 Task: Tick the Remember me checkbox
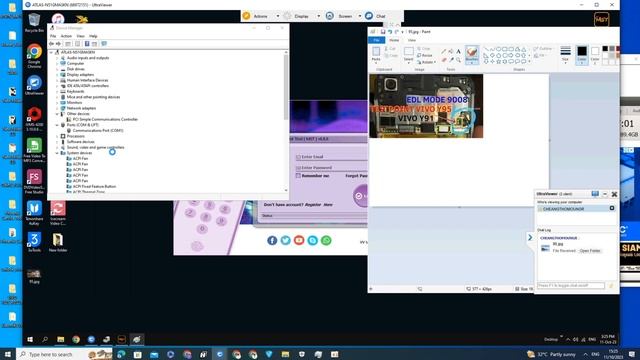(x=298, y=176)
